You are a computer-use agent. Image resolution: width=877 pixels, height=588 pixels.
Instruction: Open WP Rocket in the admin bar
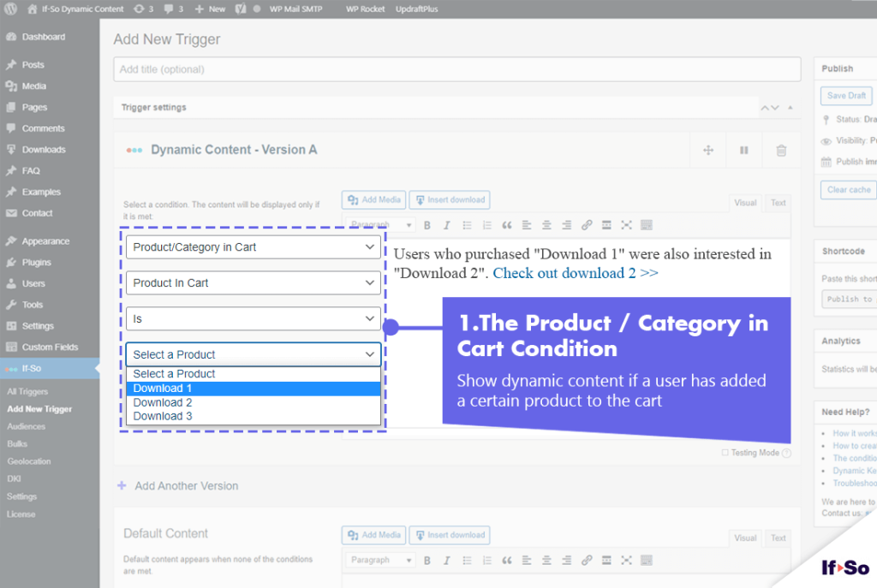[365, 9]
